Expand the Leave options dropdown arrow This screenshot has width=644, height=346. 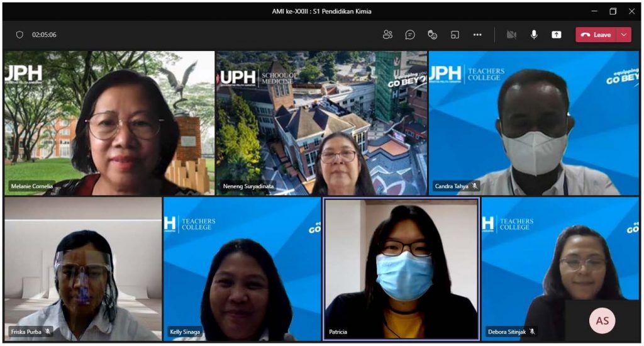pos(624,35)
